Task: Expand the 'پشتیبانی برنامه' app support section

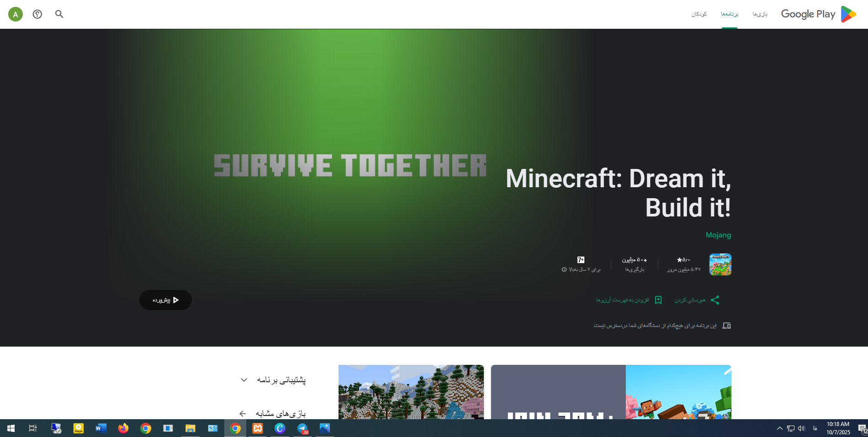Action: (x=244, y=380)
